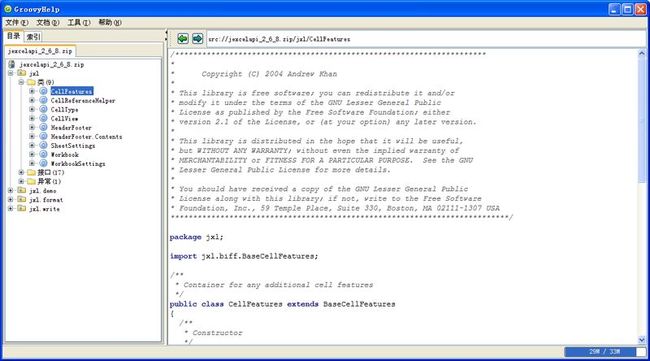
Task: Open the 工具 (Tools) menu
Action: click(x=79, y=22)
